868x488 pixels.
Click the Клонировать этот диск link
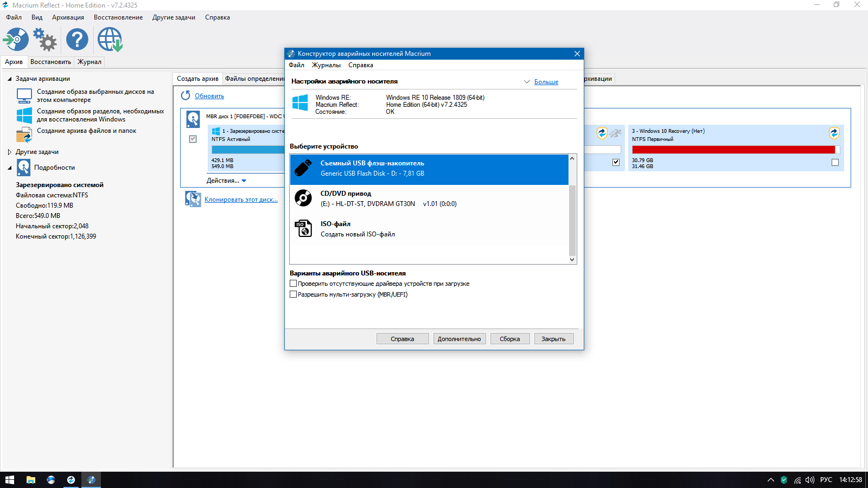(x=241, y=200)
